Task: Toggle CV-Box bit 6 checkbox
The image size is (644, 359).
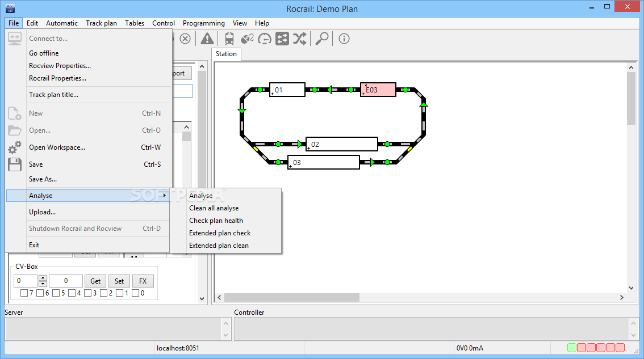Action: (x=40, y=293)
